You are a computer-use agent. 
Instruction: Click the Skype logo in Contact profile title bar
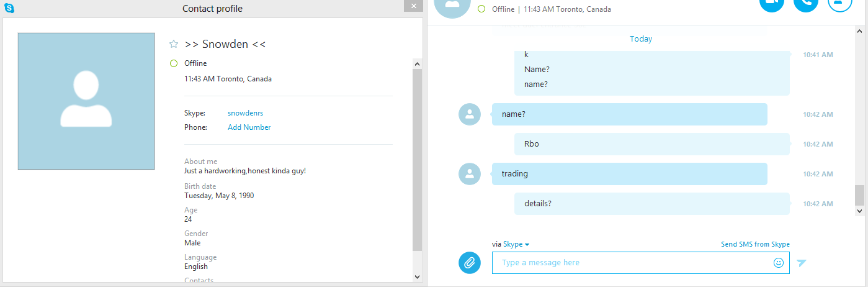click(x=9, y=8)
